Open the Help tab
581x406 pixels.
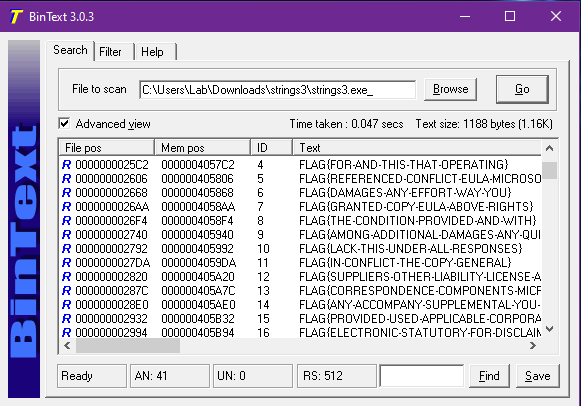point(155,52)
